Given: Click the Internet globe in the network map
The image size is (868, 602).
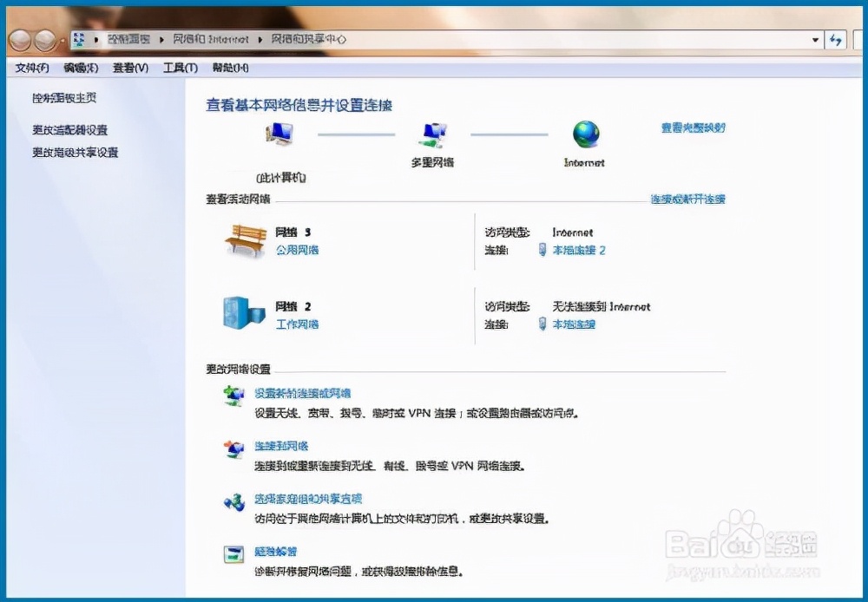Looking at the screenshot, I should [585, 134].
